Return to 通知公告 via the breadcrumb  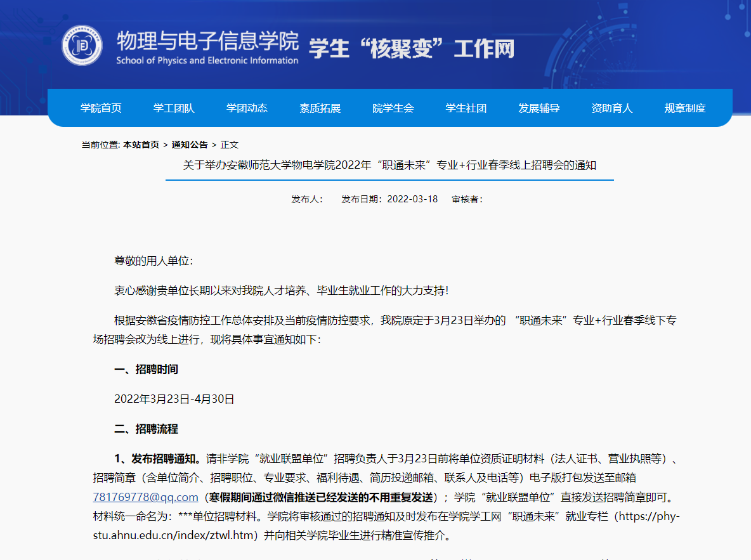190,145
